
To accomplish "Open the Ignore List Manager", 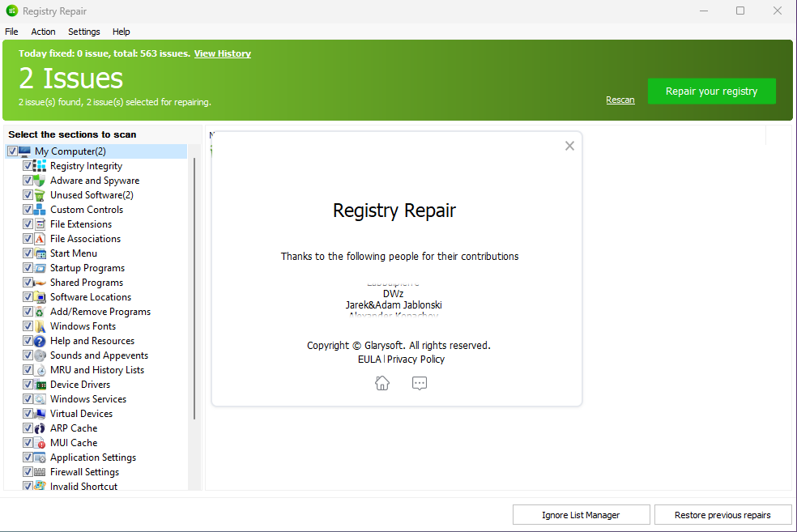I will click(581, 515).
